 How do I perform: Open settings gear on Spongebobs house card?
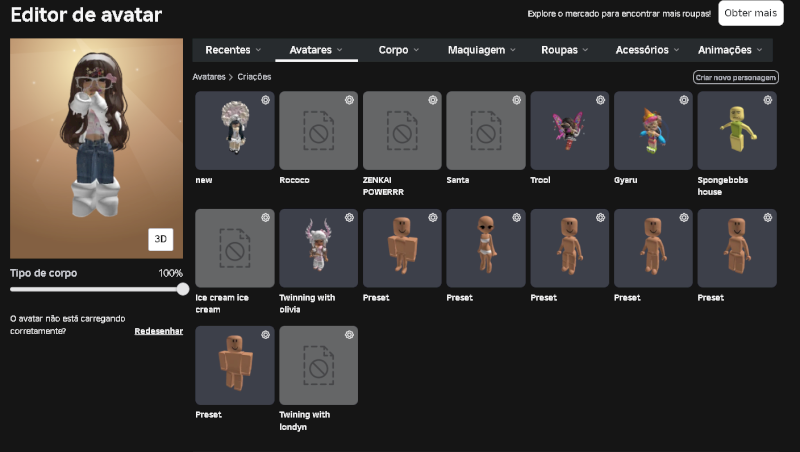(767, 100)
